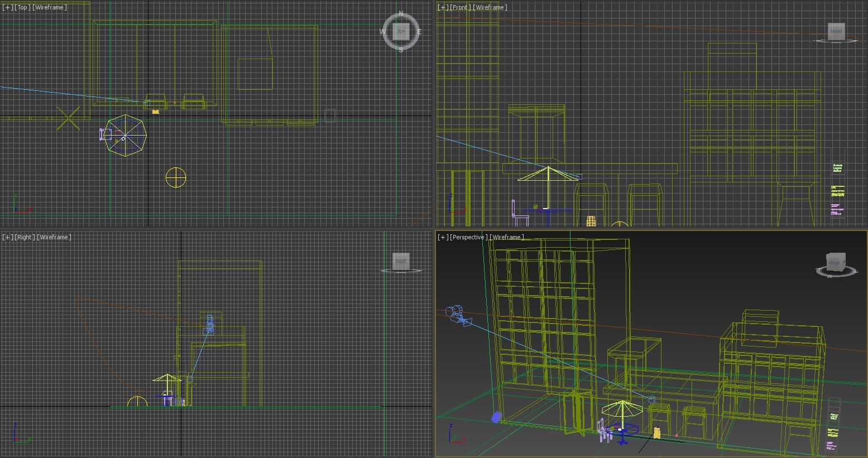This screenshot has height=458, width=868.
Task: Open the [+] general menu of the Top viewport
Action: [x=6, y=7]
